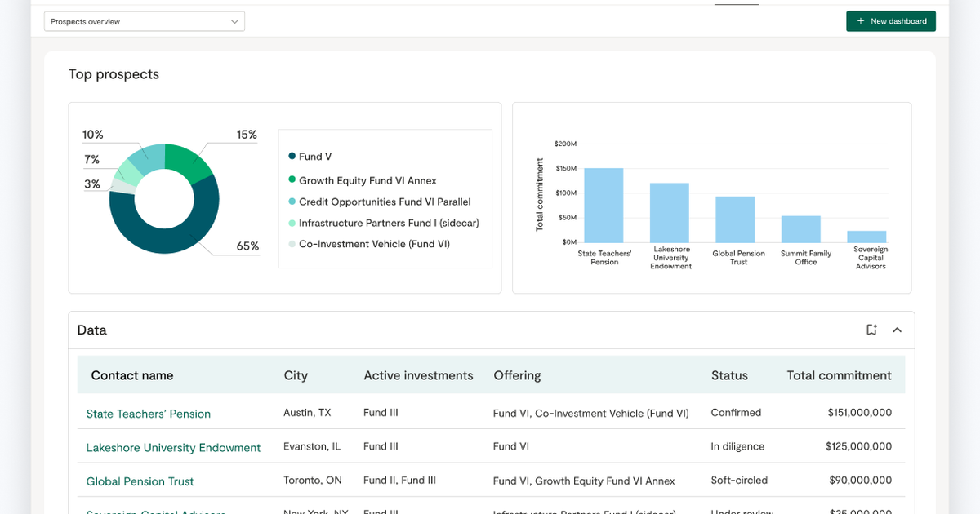Viewport: 980px width, 514px height.
Task: Click the save view icon in Data panel
Action: click(871, 330)
